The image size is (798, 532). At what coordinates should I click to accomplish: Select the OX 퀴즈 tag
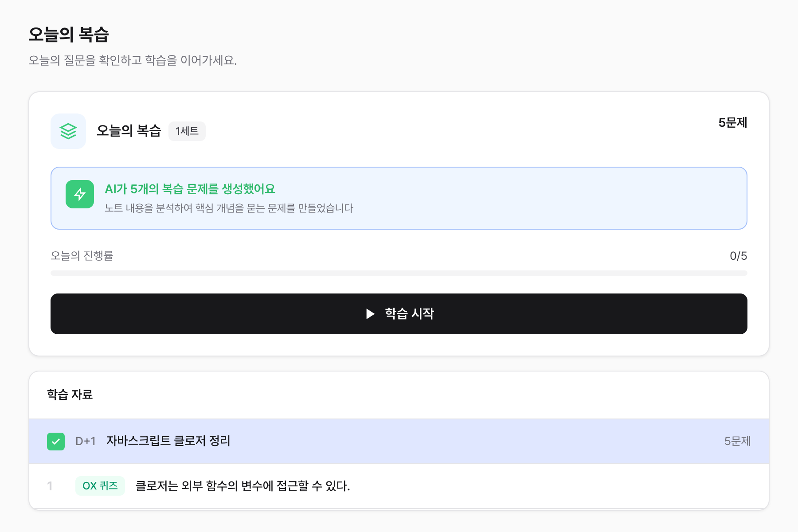tap(100, 486)
